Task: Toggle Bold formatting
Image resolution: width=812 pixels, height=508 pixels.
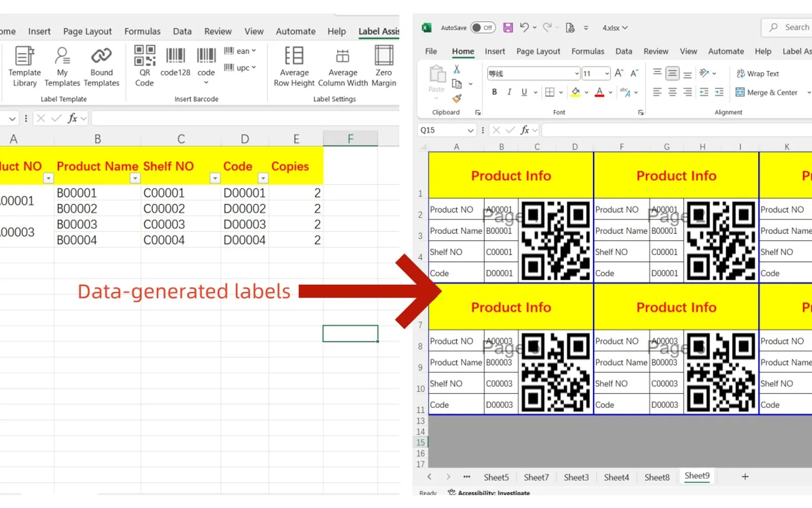Action: click(494, 92)
